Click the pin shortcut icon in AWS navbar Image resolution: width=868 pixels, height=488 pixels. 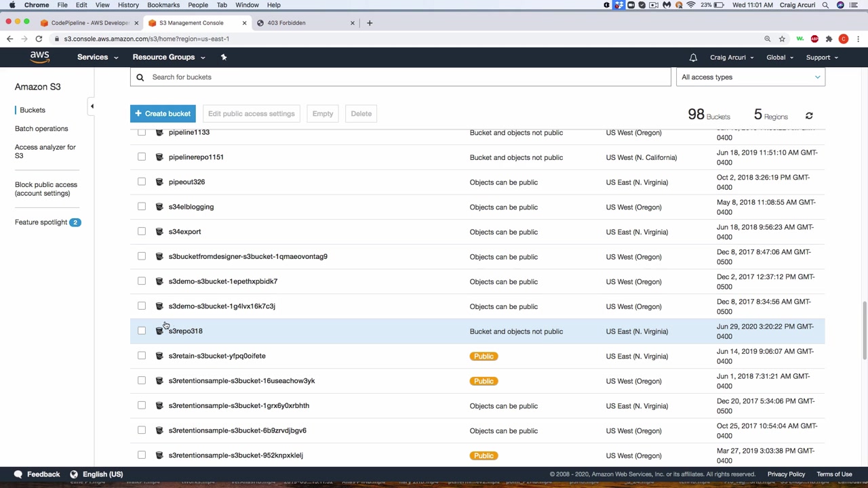[x=224, y=58]
